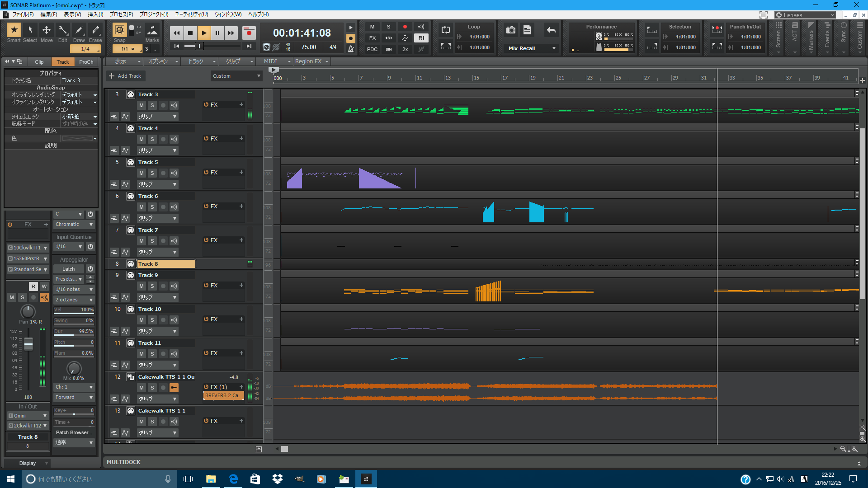The width and height of the screenshot is (868, 488).
Task: Toggle the PDC override button
Action: pyautogui.click(x=372, y=49)
